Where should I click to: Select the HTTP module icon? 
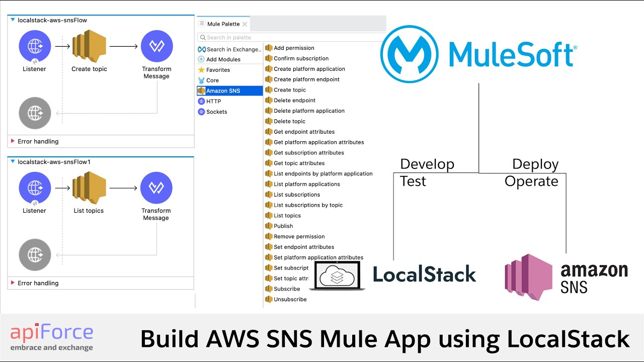click(202, 101)
